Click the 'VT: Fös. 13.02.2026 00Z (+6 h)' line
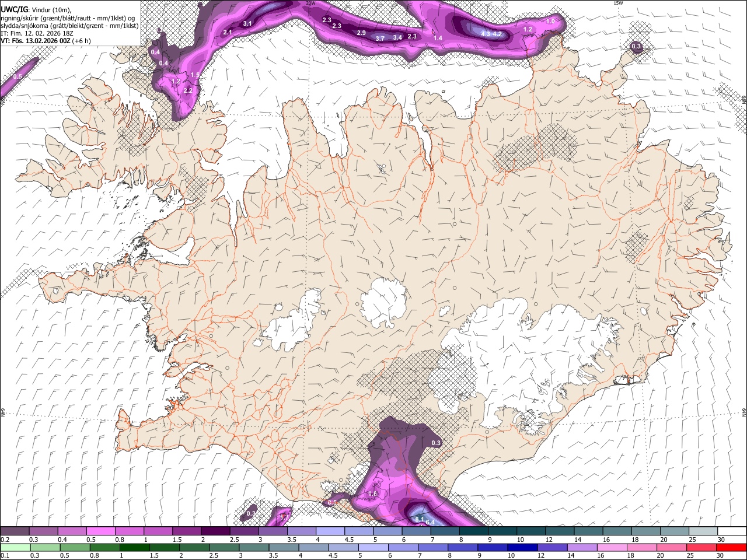 pos(46,41)
